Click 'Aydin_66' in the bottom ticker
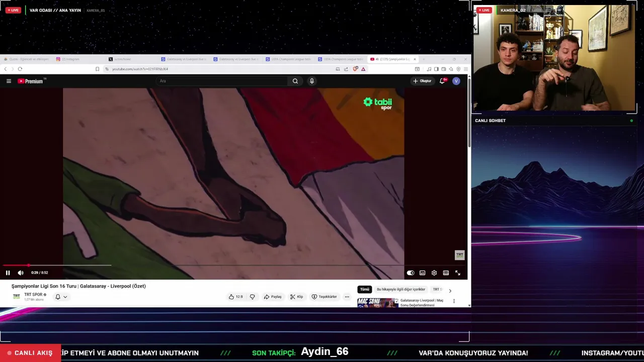This screenshot has width=644, height=362. [x=325, y=352]
